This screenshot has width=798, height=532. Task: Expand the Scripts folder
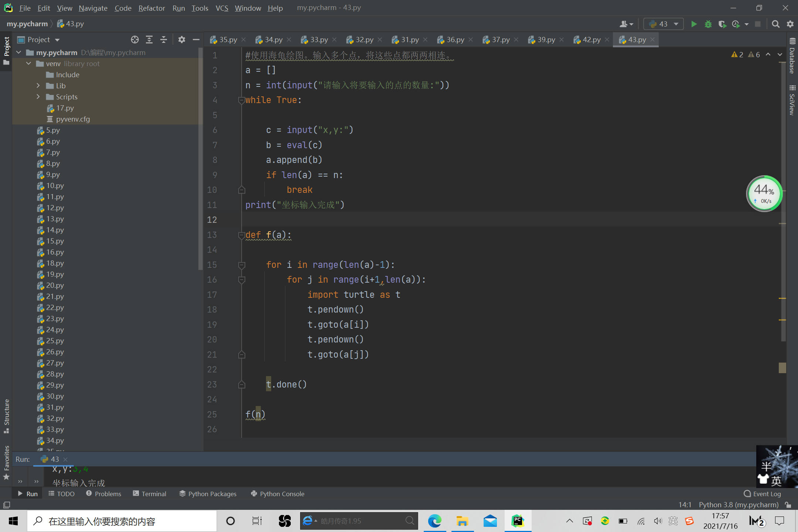38,97
